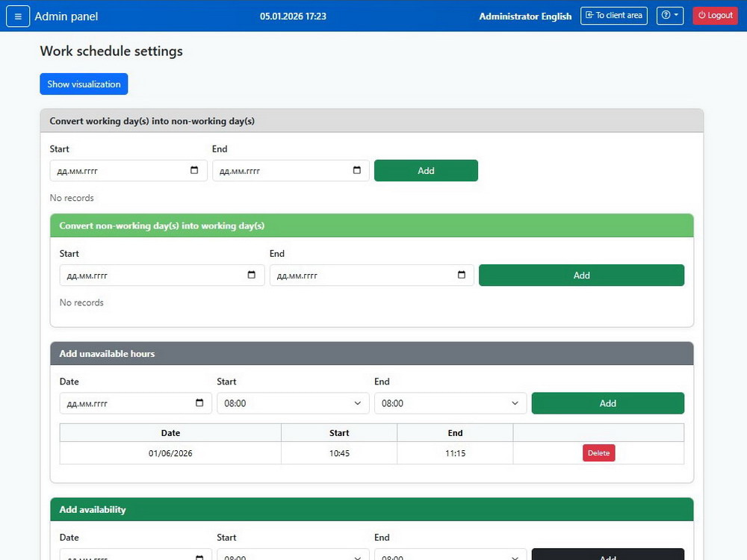The image size is (747, 560).
Task: Select the 01/06/2026 date cell
Action: click(x=170, y=453)
